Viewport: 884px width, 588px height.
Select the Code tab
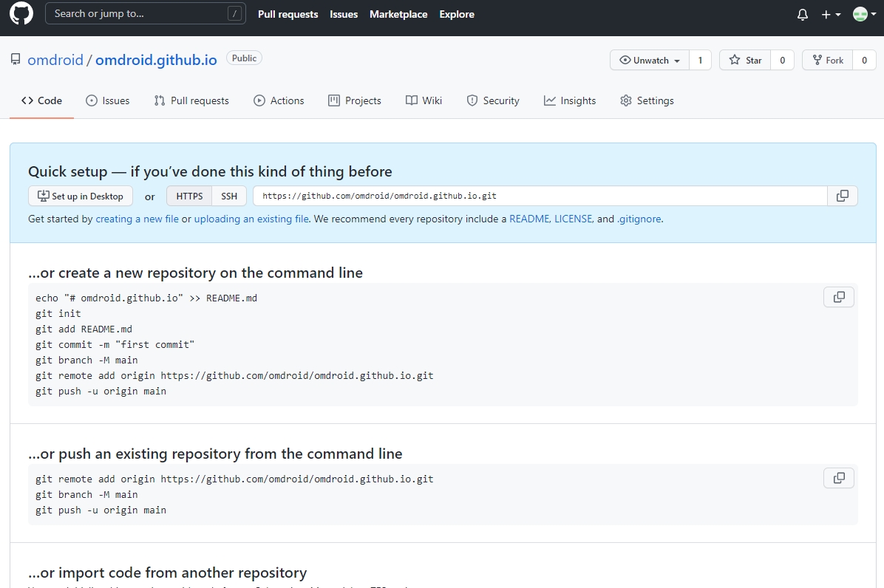41,100
